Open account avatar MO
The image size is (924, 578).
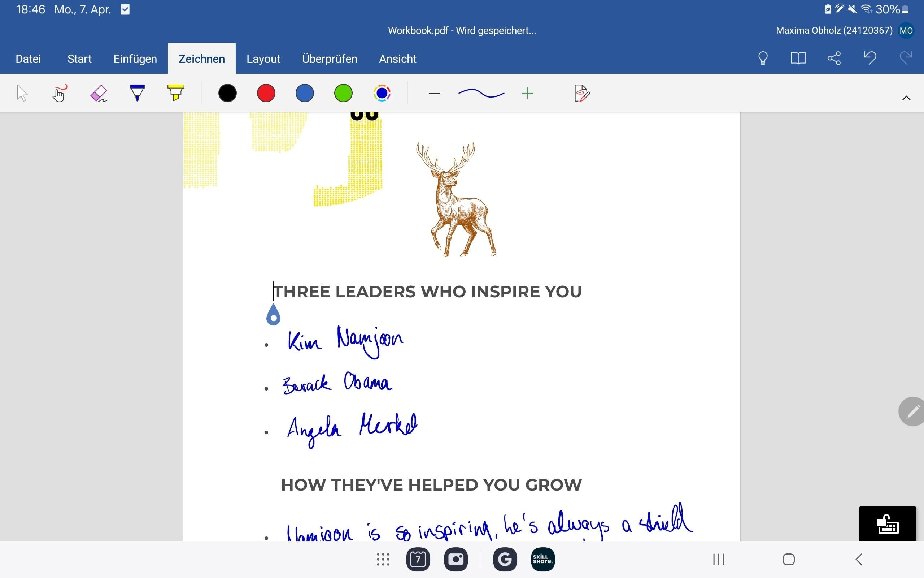(906, 31)
